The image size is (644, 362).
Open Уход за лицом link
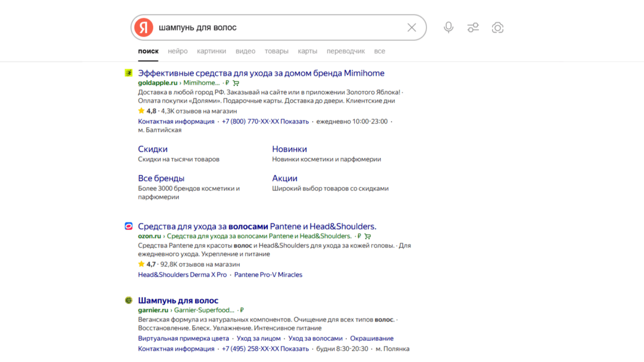[259, 338]
